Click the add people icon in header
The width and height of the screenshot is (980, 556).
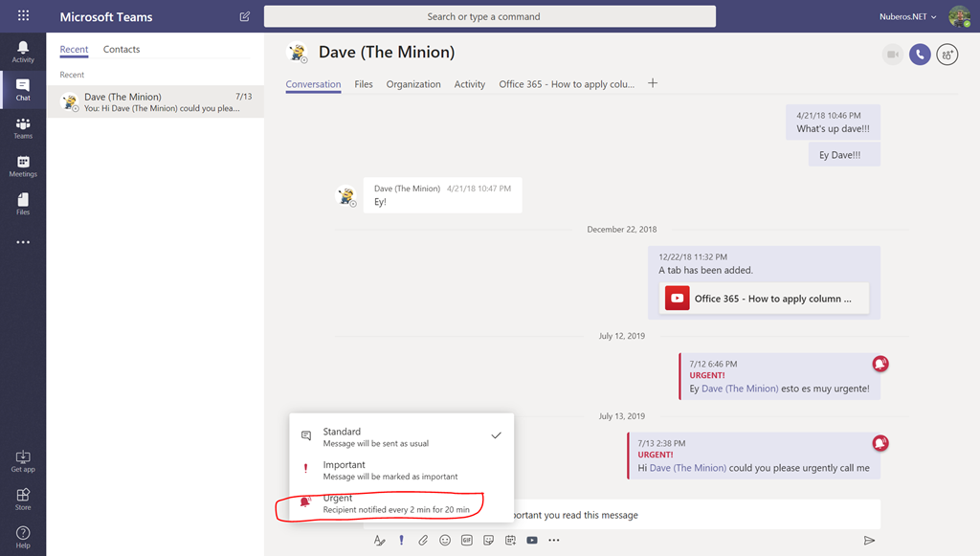946,55
